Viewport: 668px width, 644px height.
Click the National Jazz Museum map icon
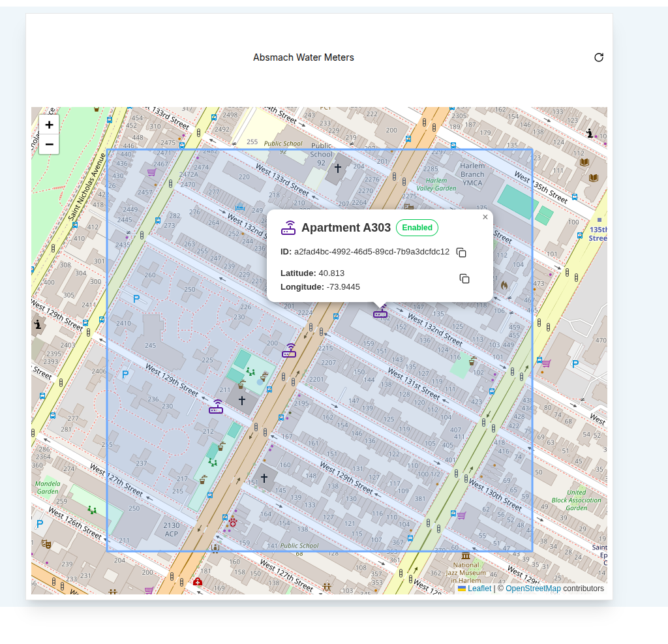click(465, 555)
